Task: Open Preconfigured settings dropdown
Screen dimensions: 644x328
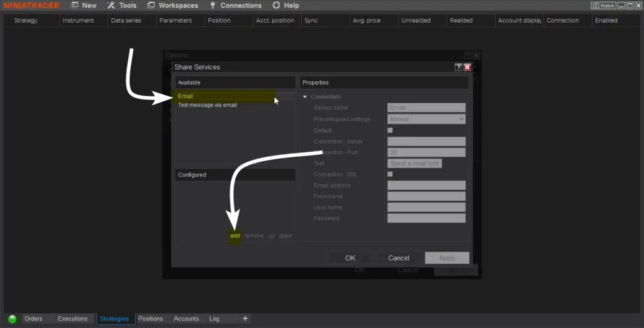Action: 426,119
